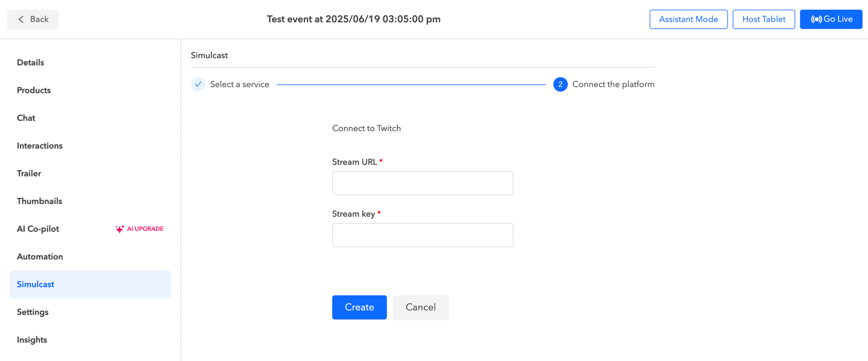Image resolution: width=868 pixels, height=361 pixels.
Task: Click the AI Upgrade sparkle badge
Action: 139,229
